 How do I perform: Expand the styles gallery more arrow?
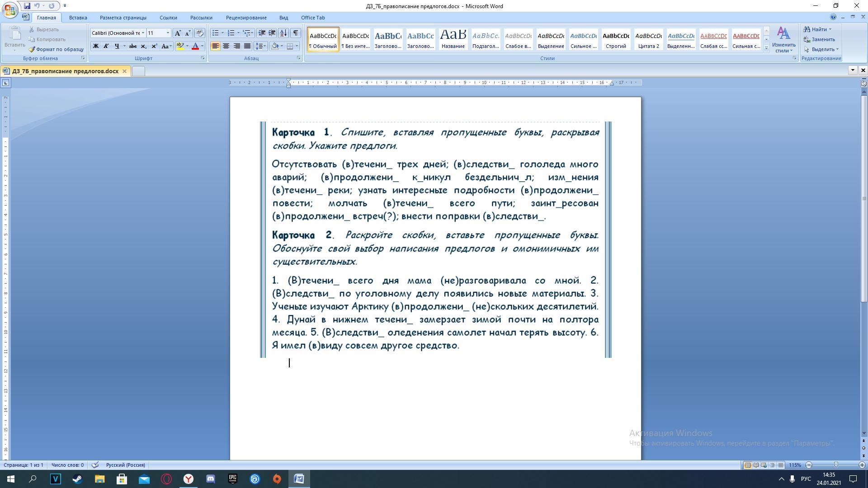766,48
